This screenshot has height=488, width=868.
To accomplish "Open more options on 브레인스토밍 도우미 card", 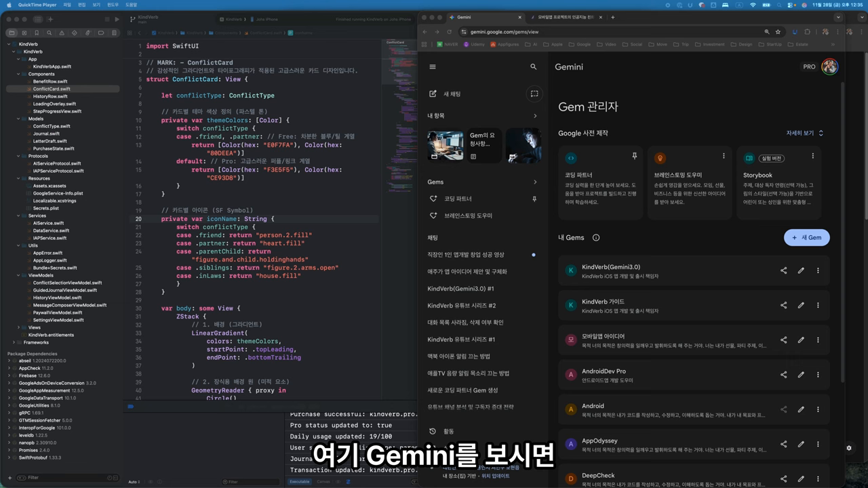I will 724,156.
